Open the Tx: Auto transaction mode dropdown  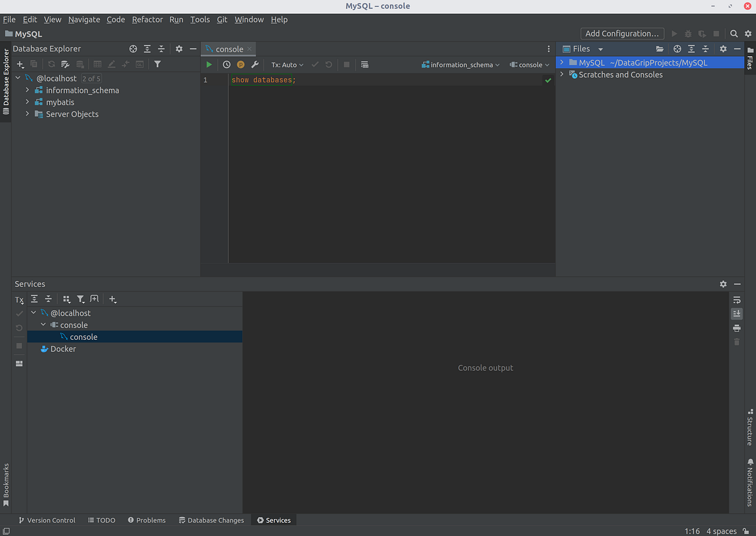tap(287, 64)
